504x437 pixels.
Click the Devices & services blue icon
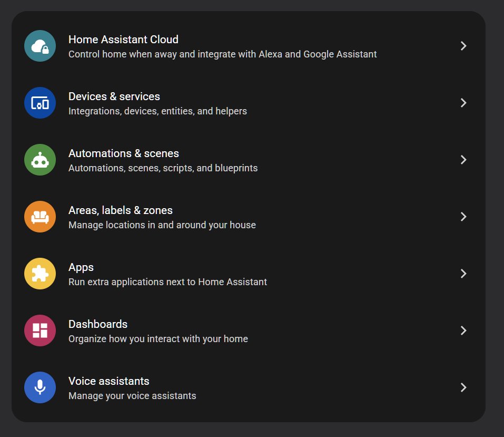point(40,103)
